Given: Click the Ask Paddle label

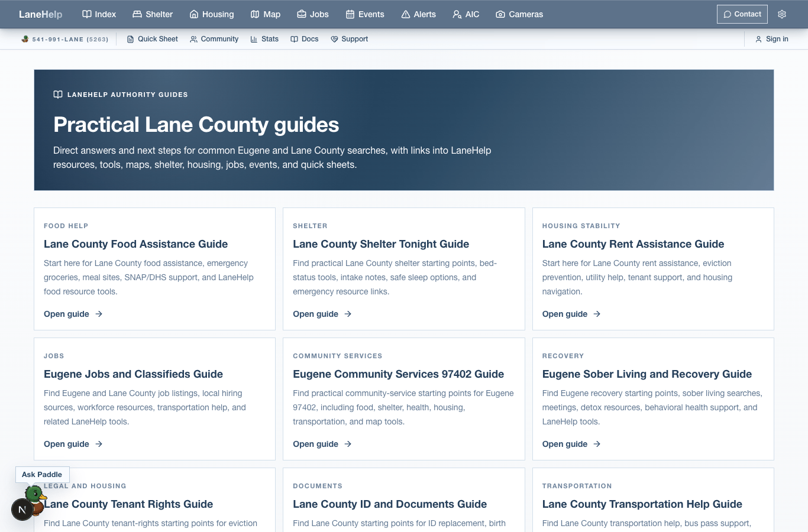Looking at the screenshot, I should (42, 475).
